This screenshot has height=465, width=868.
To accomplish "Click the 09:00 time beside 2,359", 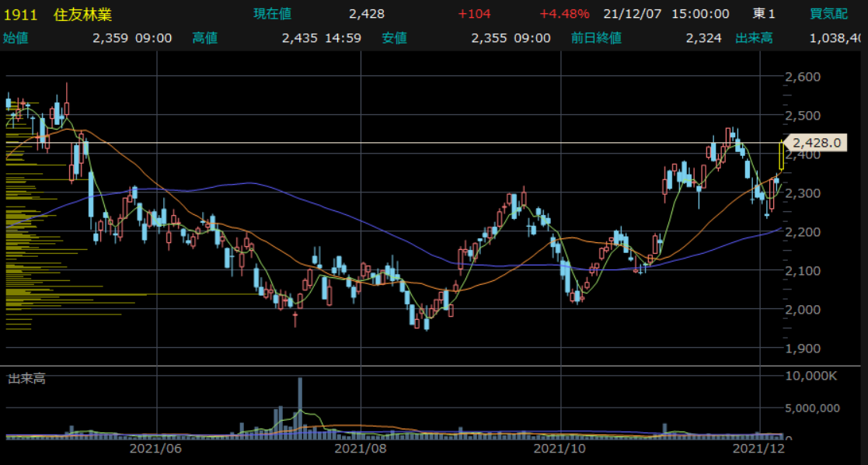I will point(154,38).
